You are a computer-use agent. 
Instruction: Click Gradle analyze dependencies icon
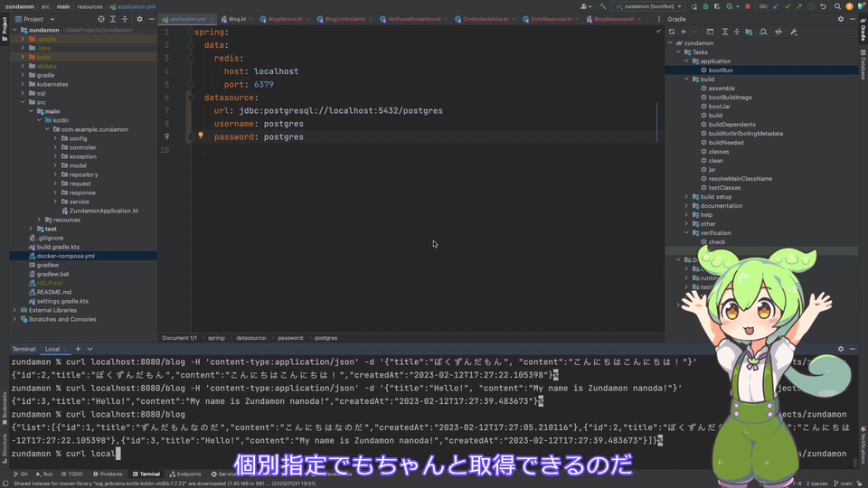763,33
